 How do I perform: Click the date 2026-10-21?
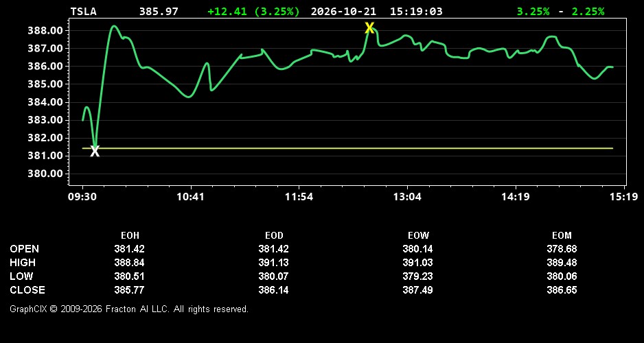coord(344,12)
